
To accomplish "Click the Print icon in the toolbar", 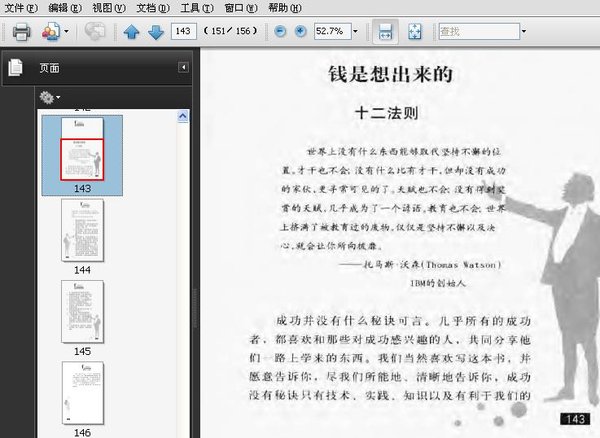I will (x=21, y=32).
